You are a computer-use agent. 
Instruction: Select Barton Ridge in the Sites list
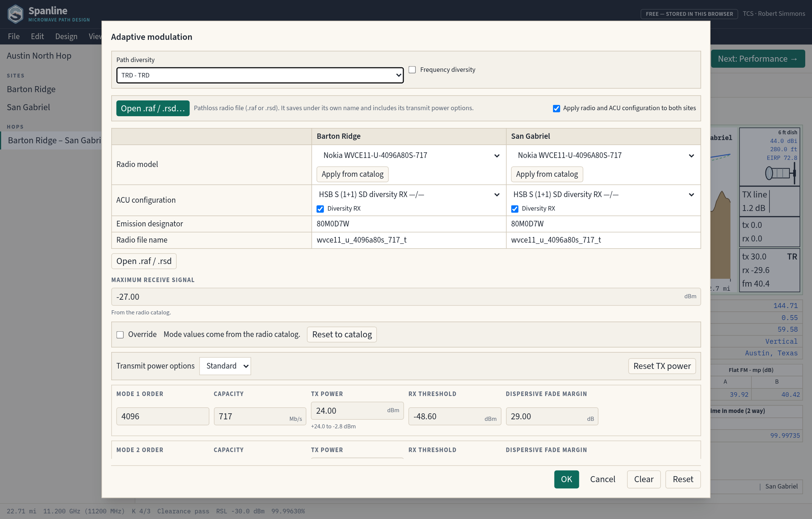[31, 89]
